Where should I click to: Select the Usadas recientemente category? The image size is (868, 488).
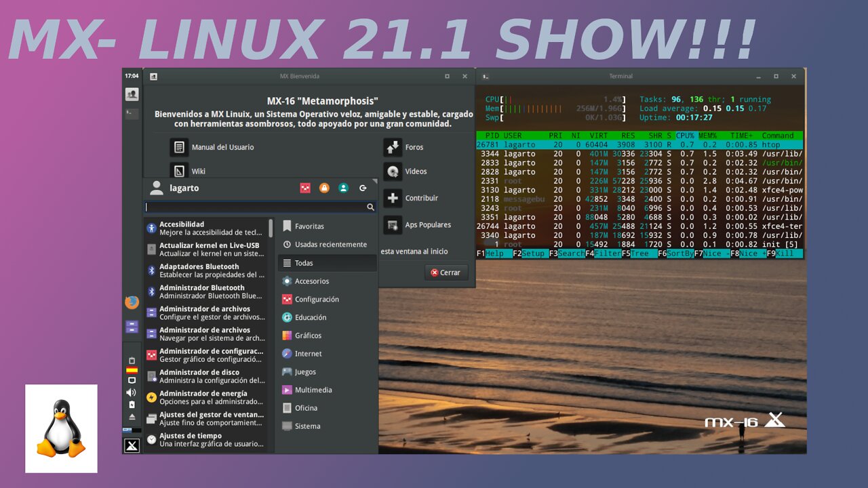[328, 245]
